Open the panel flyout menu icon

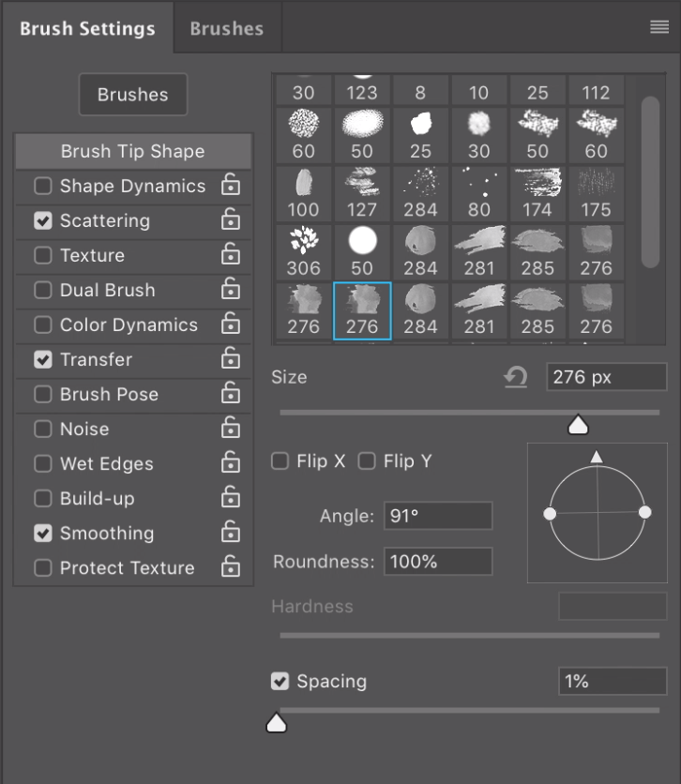(x=659, y=27)
